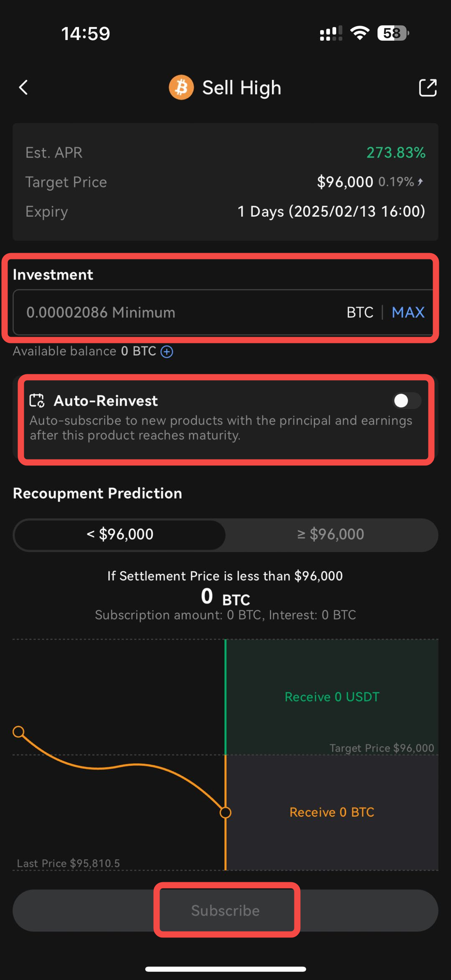Tap the Bitcoin logo in header
451x980 pixels.
pos(181,88)
